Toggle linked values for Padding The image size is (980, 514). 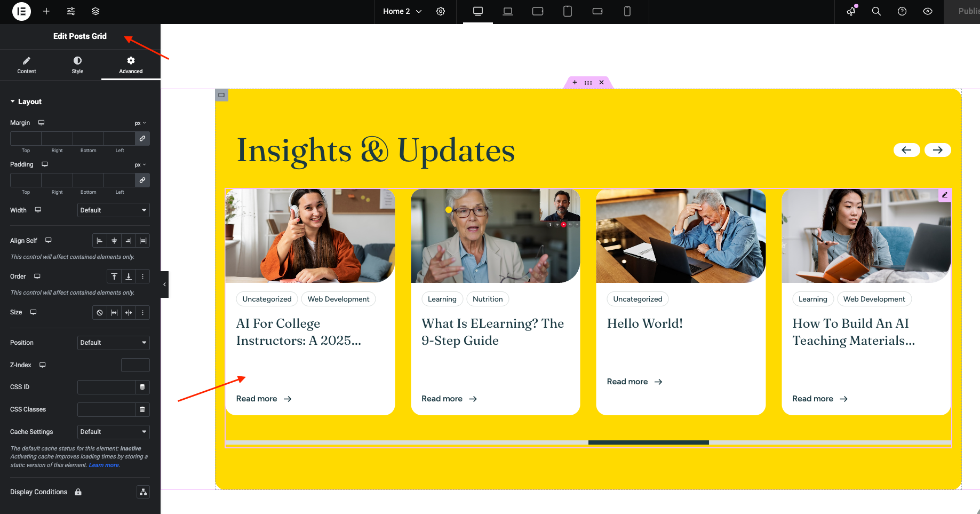142,180
